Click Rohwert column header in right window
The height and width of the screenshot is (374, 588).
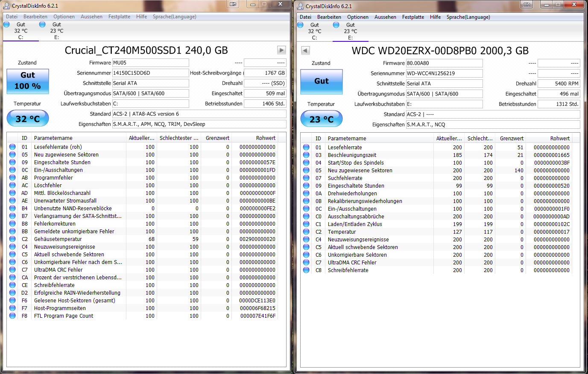(549, 138)
